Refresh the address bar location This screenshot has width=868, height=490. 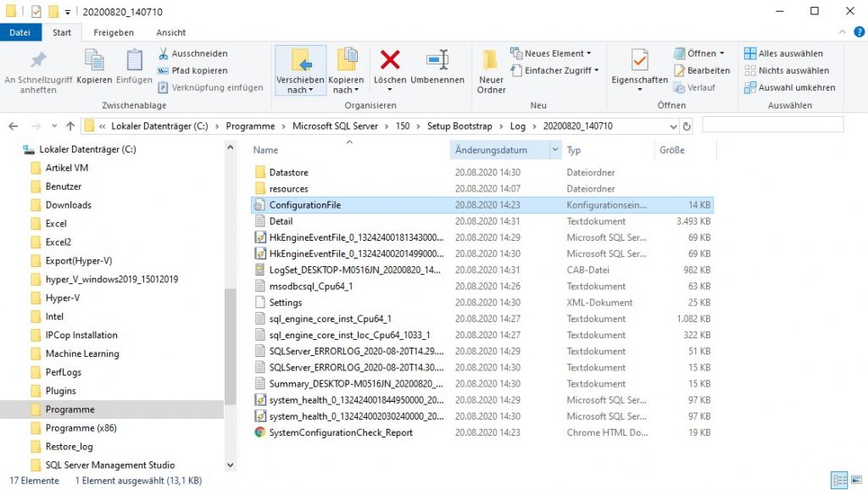point(687,126)
